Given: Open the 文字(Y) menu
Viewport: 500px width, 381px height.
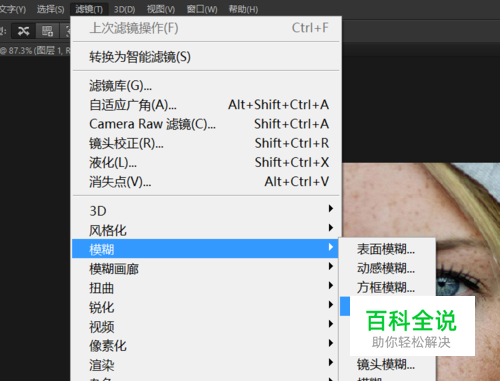Looking at the screenshot, I should (13, 9).
